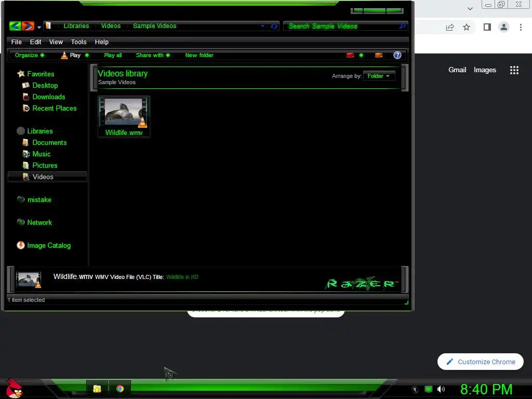Play the selected video with VLC

tap(71, 55)
